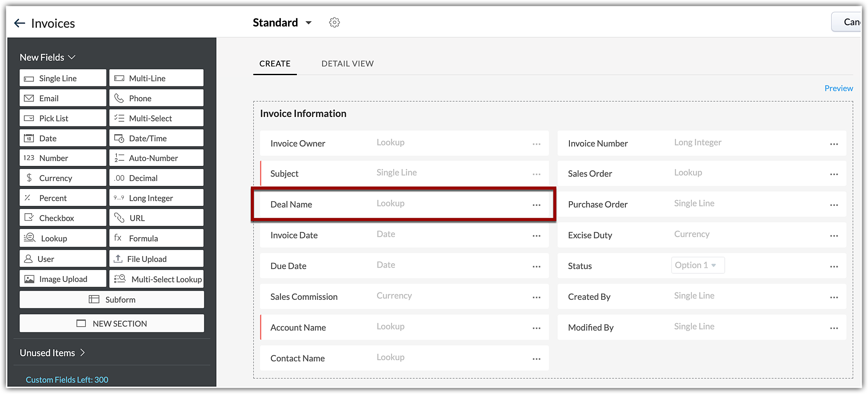Image resolution: width=868 pixels, height=394 pixels.
Task: Pick the Date/Time field type
Action: tap(156, 138)
